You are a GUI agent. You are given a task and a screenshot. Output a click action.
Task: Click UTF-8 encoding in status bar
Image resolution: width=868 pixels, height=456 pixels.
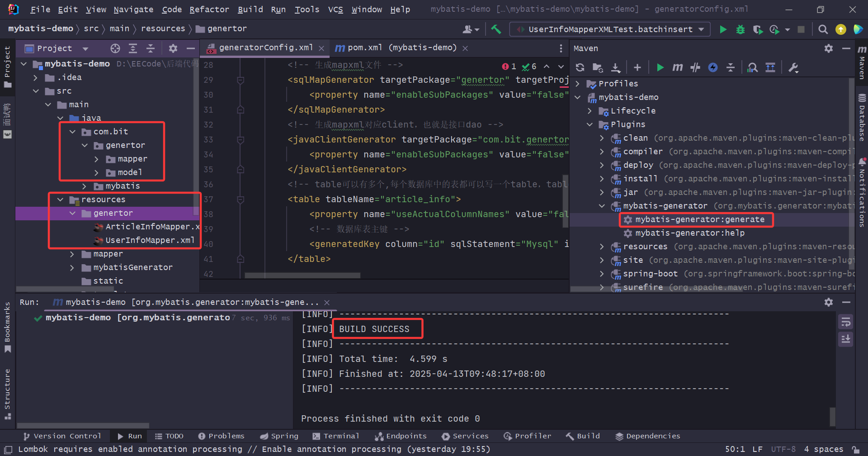[783, 449]
